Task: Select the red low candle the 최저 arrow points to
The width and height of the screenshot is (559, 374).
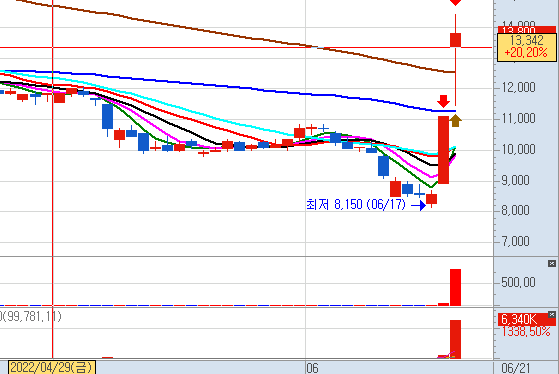Action: pyautogui.click(x=432, y=199)
